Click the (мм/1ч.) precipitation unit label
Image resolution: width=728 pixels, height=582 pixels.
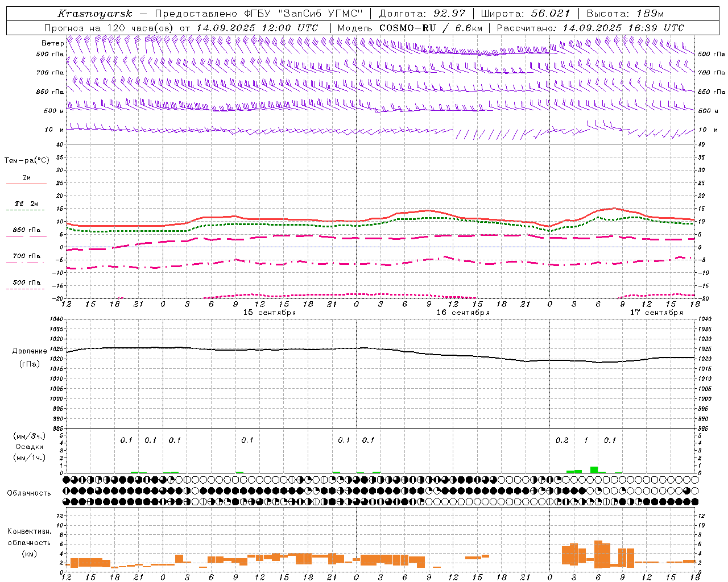tap(29, 457)
